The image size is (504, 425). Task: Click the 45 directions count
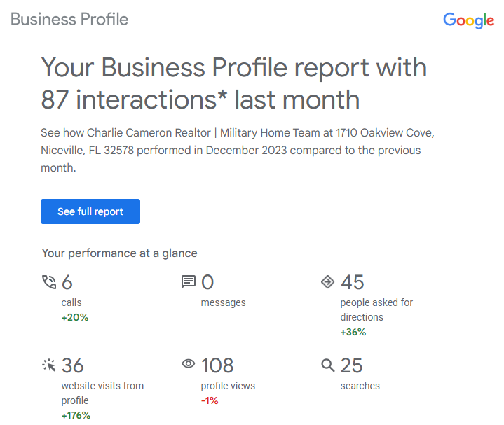[353, 282]
